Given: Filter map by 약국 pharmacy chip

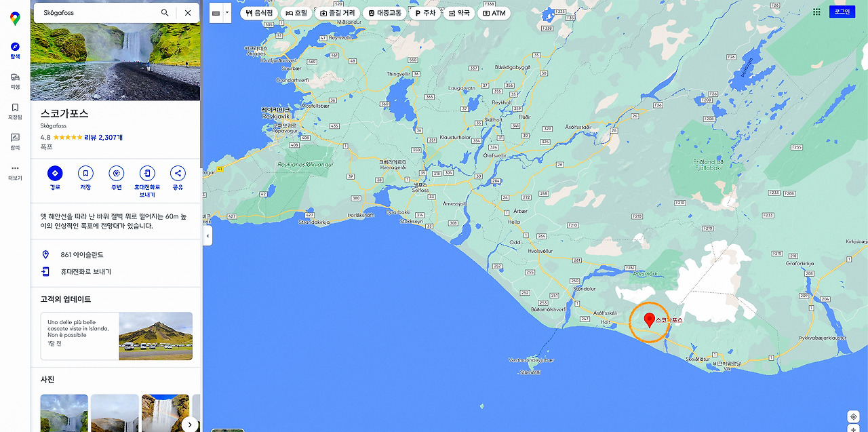Looking at the screenshot, I should (458, 13).
